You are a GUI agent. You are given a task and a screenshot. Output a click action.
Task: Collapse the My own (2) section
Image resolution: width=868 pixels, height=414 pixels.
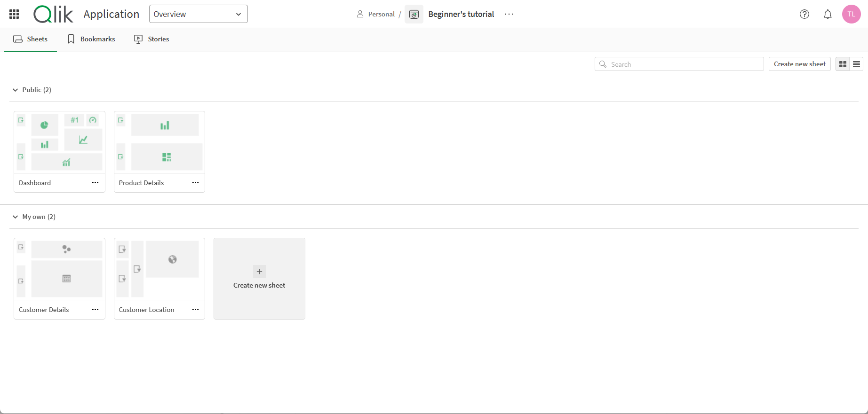point(16,217)
